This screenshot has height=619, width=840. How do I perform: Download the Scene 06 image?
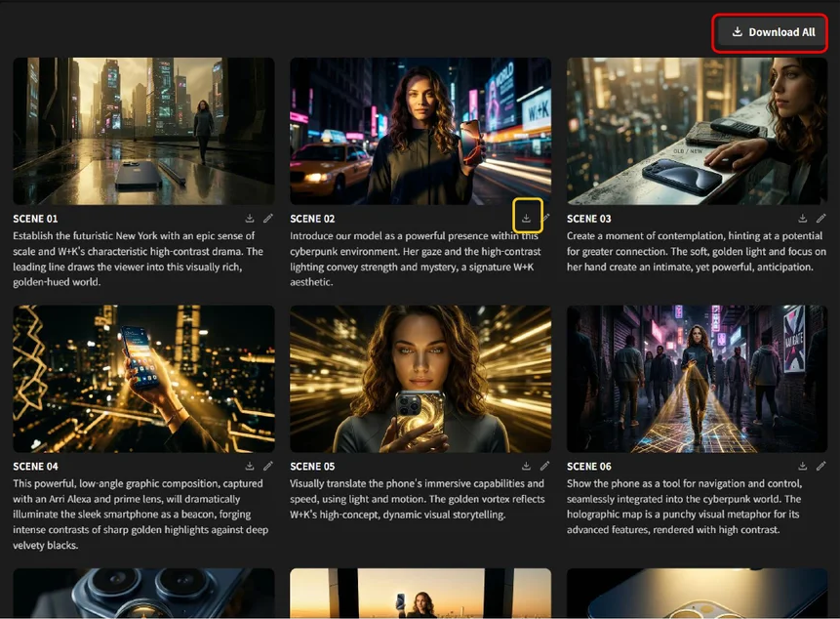coord(803,466)
